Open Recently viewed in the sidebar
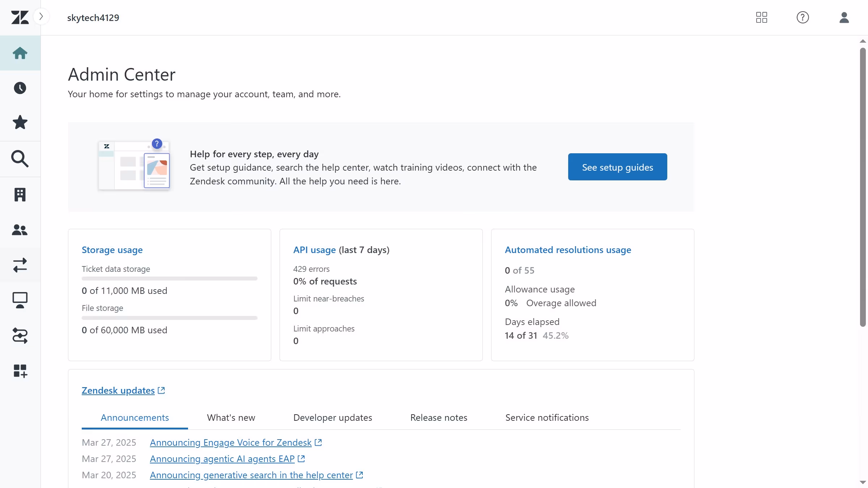The image size is (868, 488). coord(20,88)
